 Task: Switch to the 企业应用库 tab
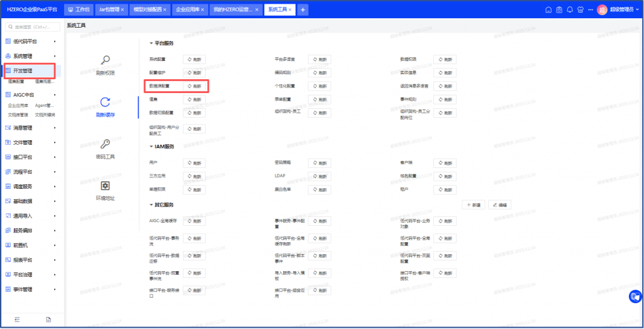pyautogui.click(x=186, y=10)
